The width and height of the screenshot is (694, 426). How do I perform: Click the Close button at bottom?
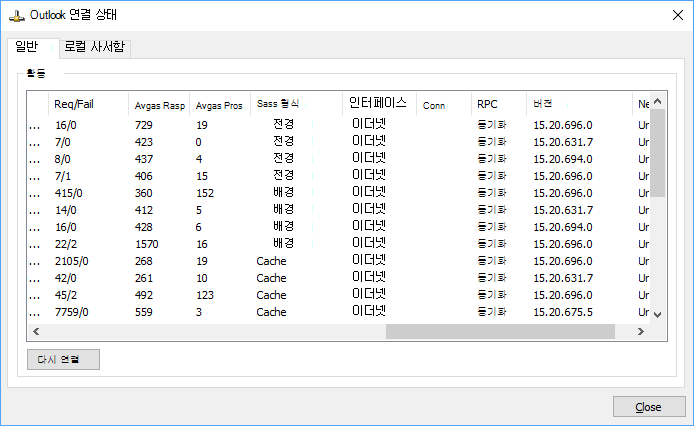(x=649, y=407)
